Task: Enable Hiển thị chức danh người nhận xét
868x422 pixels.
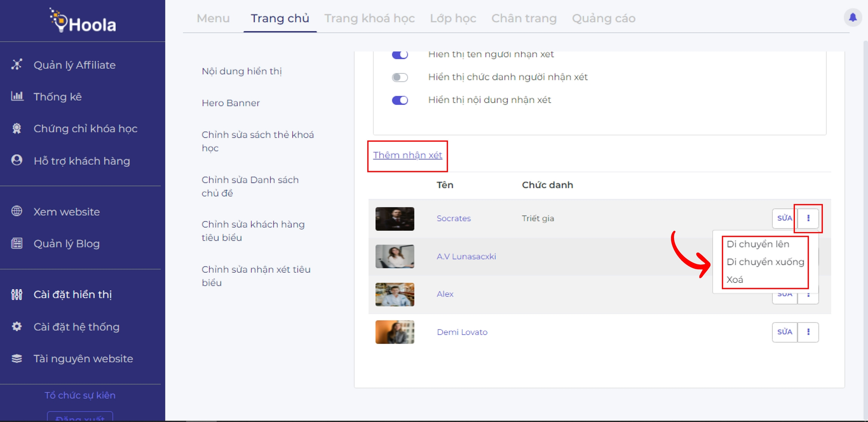Action: click(400, 77)
